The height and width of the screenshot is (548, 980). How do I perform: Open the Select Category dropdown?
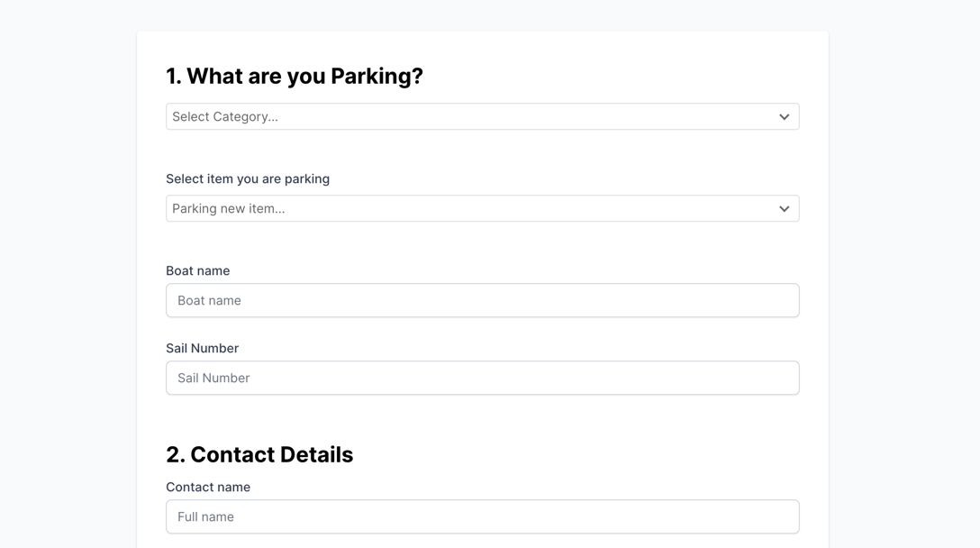482,116
